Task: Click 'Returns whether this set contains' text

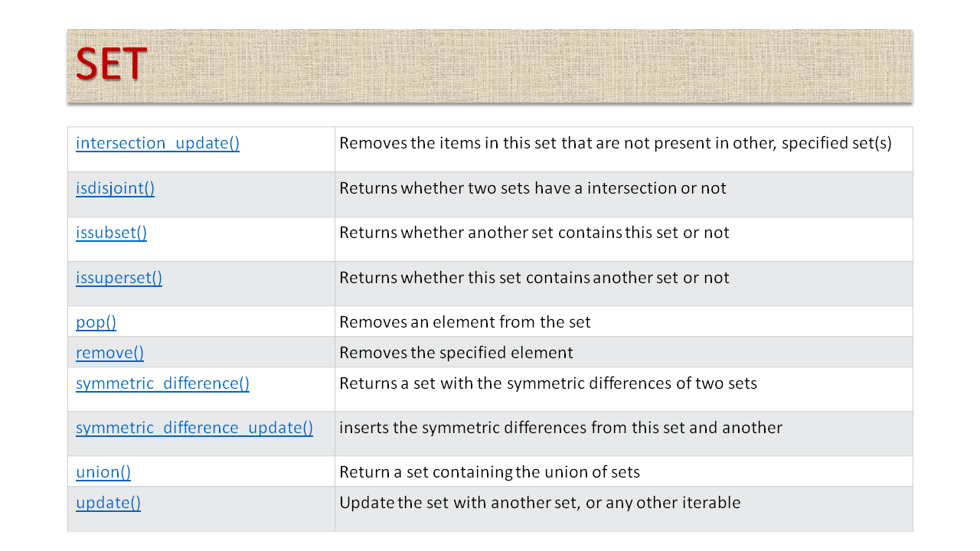Action: tap(534, 277)
